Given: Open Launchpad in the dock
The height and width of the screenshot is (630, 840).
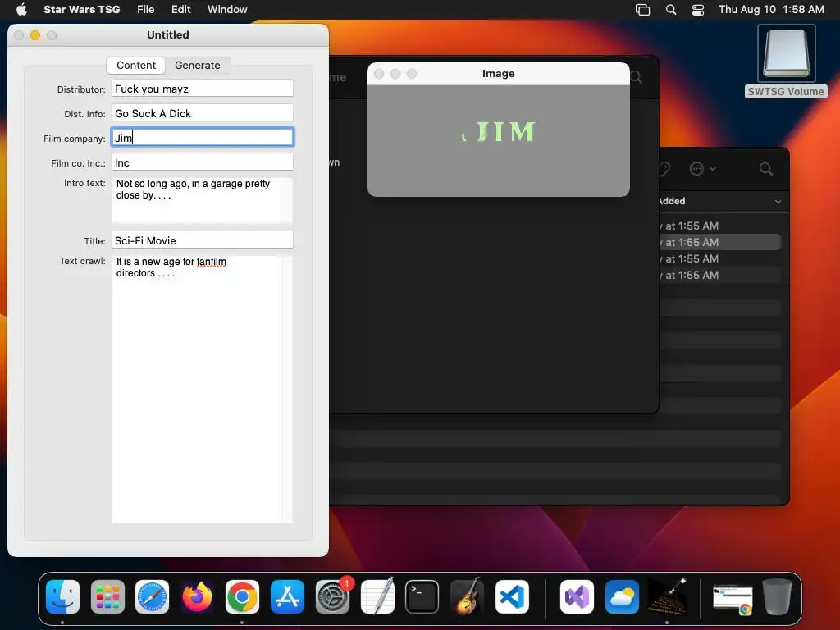Looking at the screenshot, I should (x=107, y=597).
